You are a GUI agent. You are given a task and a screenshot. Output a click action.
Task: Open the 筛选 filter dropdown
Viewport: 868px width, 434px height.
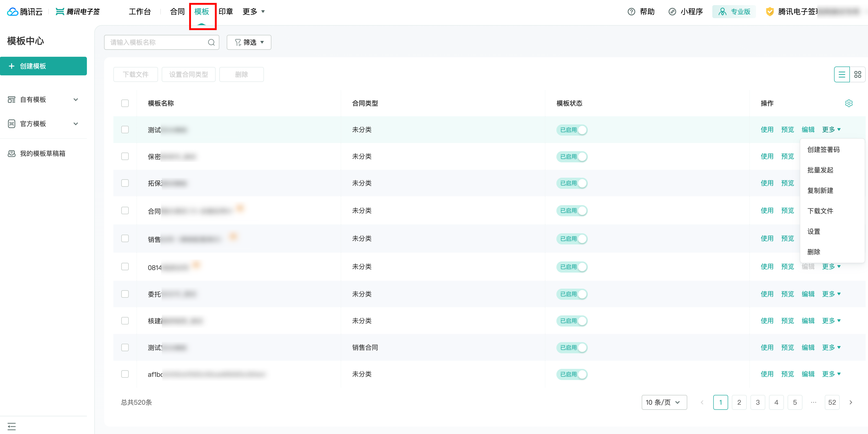tap(249, 43)
